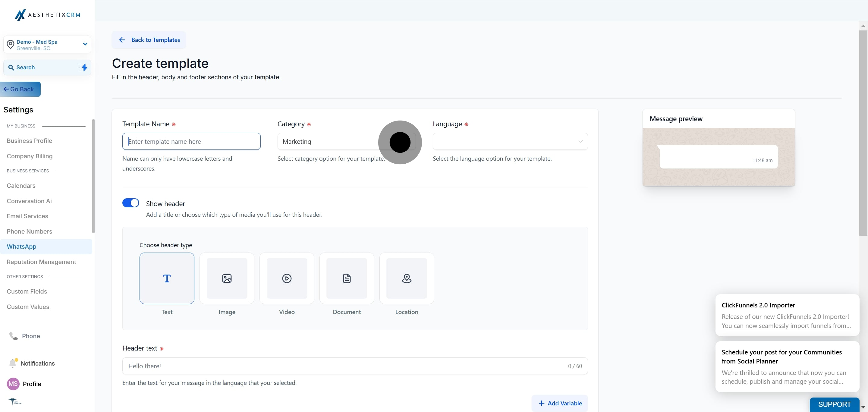
Task: Click the Template Name input field
Action: pyautogui.click(x=191, y=141)
